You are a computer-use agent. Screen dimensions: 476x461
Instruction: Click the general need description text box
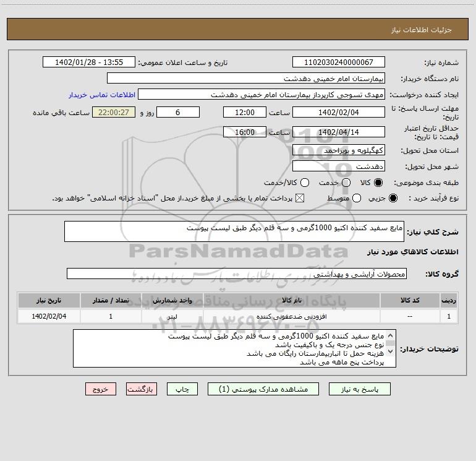(234, 231)
